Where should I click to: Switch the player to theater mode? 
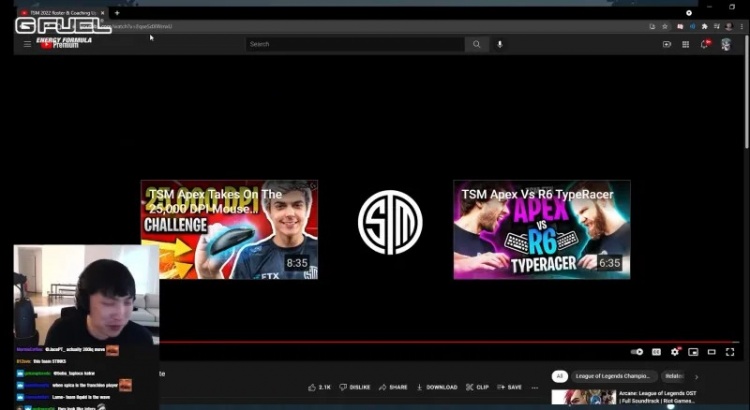(712, 352)
